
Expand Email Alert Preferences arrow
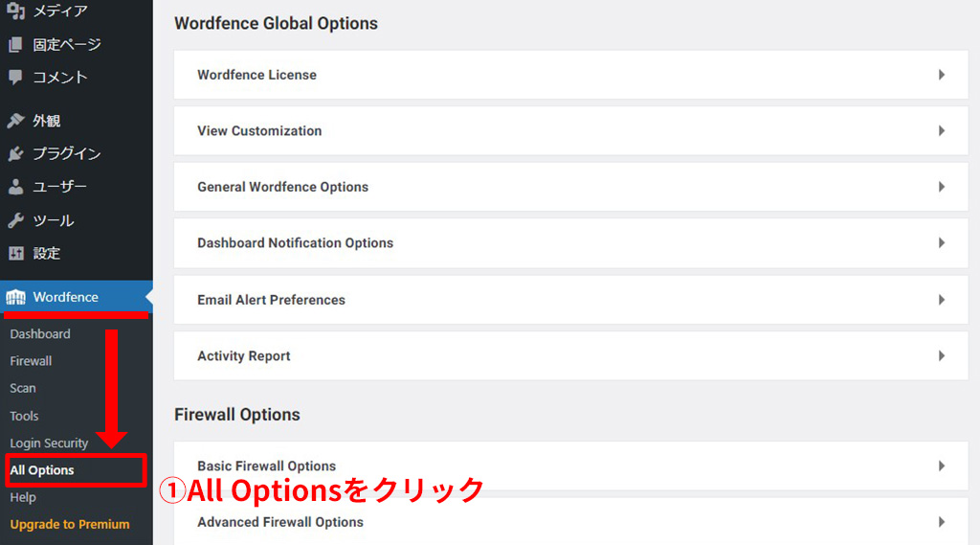click(942, 300)
